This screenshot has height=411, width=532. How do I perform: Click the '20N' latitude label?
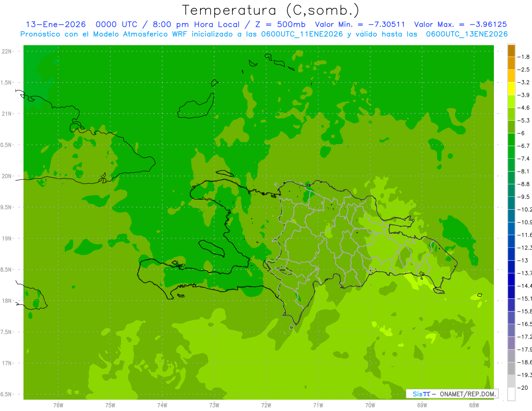tap(7, 176)
